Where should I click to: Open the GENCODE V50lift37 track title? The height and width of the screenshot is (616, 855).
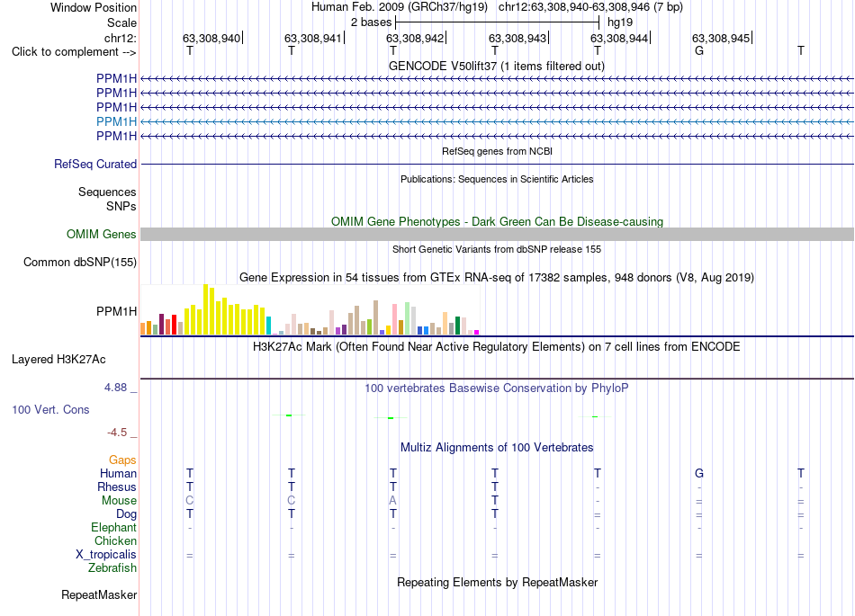point(496,66)
